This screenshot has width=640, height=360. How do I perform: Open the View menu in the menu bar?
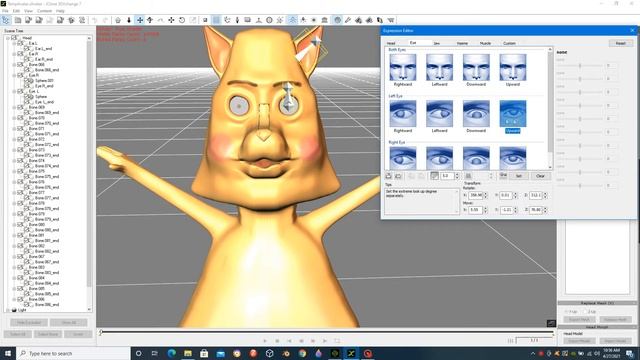tap(28, 11)
